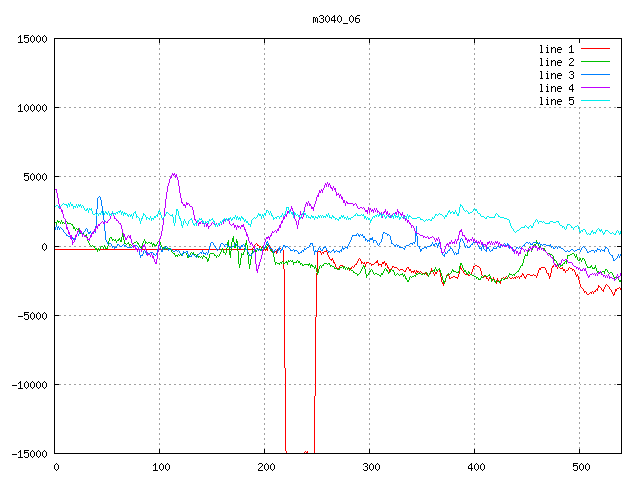Viewport: 640px width, 480px height.
Task: Select the 300 x-axis tick label
Action: (x=370, y=467)
